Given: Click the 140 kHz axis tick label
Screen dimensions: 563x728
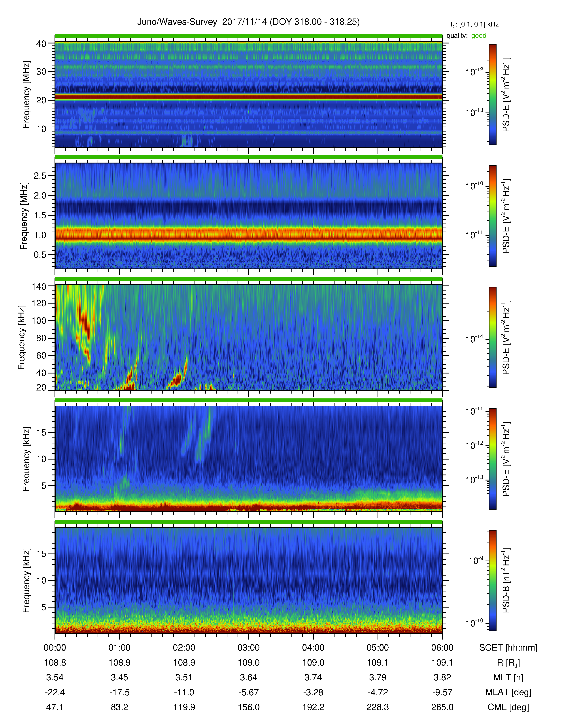Looking at the screenshot, I should (x=39, y=286).
